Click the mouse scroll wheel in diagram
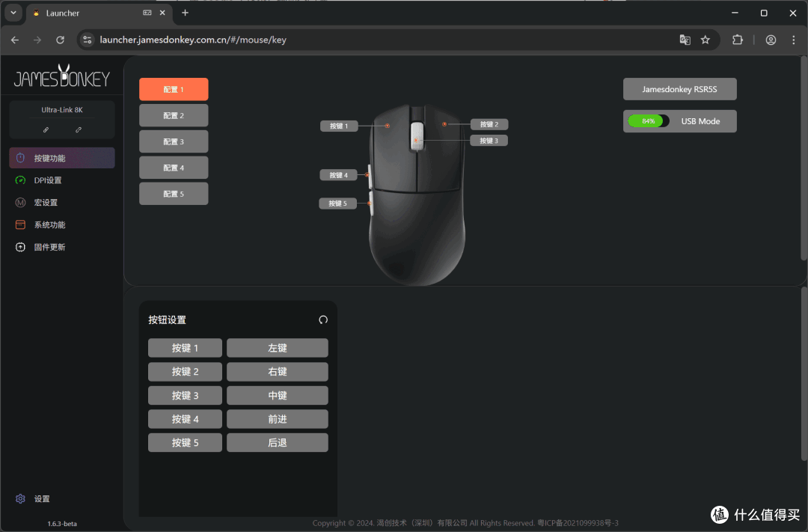The height and width of the screenshot is (532, 808). click(417, 137)
